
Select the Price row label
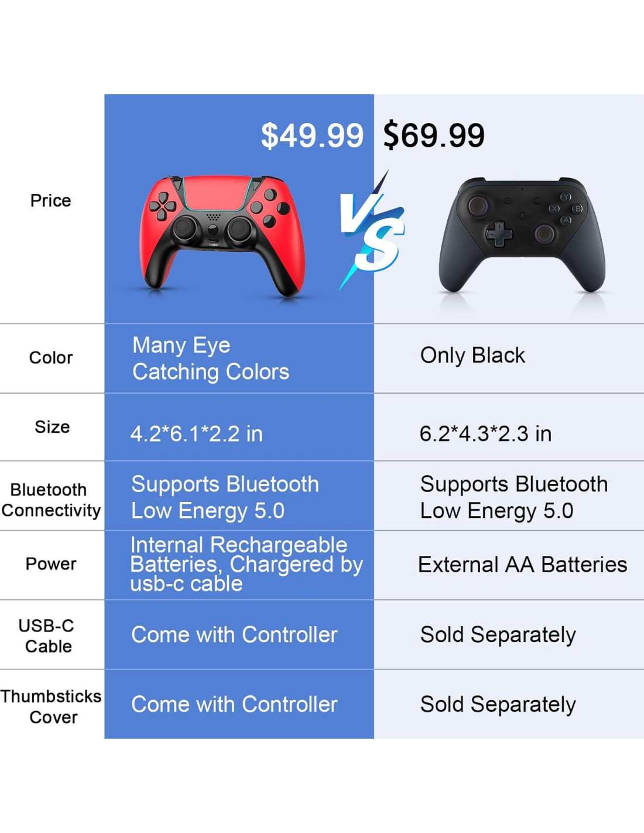click(51, 201)
